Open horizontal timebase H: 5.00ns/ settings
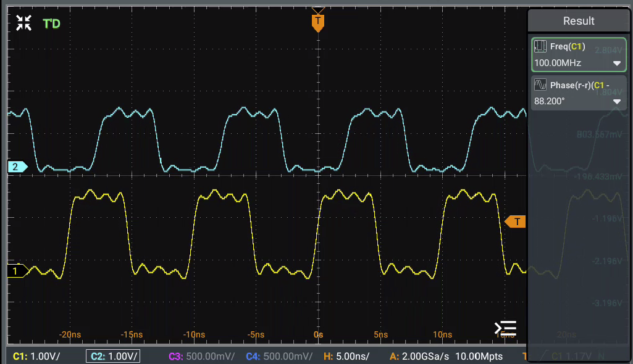Screen dimensions: 633x364 pos(348,357)
